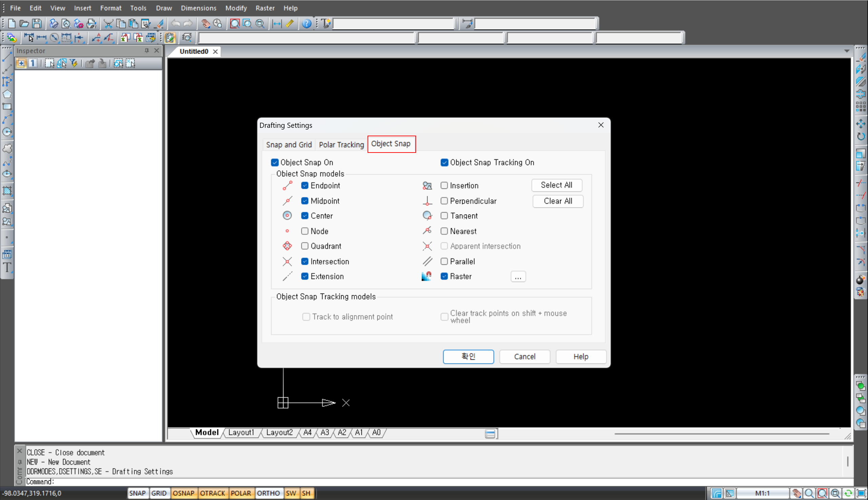868x500 pixels.
Task: Select the Polygon tool in left toolbar
Action: point(7,94)
